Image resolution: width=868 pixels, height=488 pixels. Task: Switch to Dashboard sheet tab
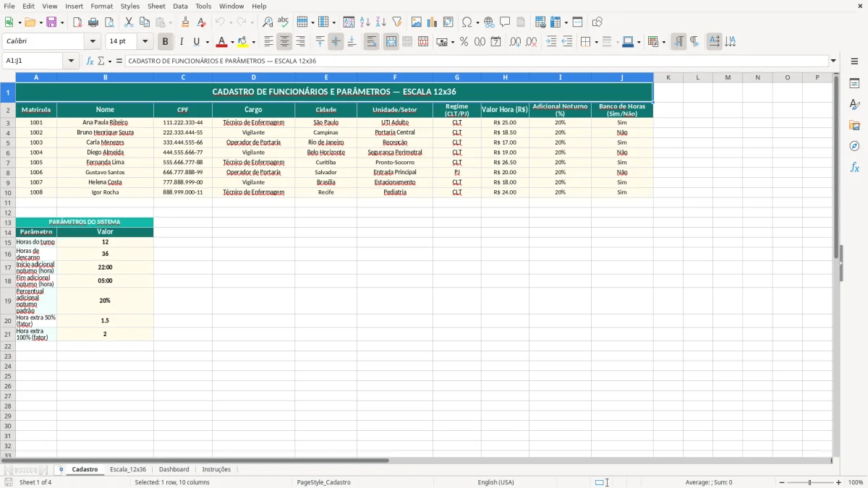[x=174, y=469]
